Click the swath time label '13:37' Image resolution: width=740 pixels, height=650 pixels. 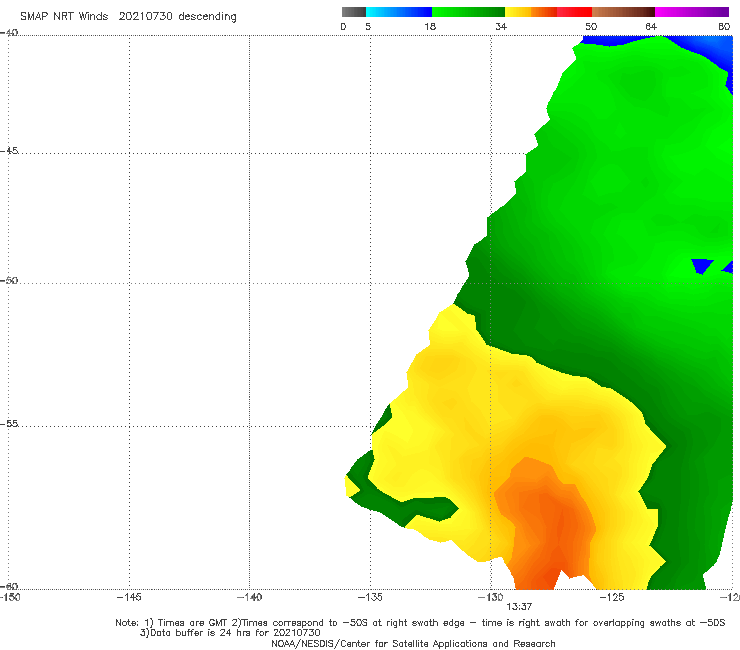pyautogui.click(x=519, y=607)
